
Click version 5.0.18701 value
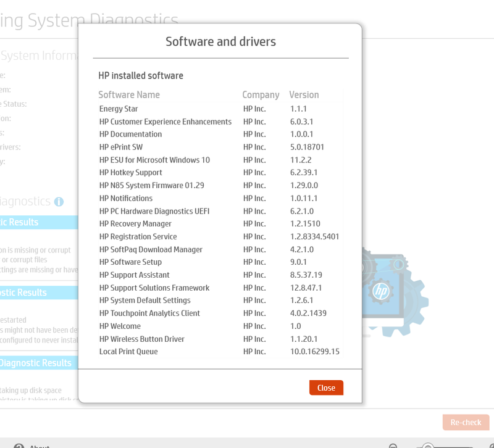coord(307,147)
